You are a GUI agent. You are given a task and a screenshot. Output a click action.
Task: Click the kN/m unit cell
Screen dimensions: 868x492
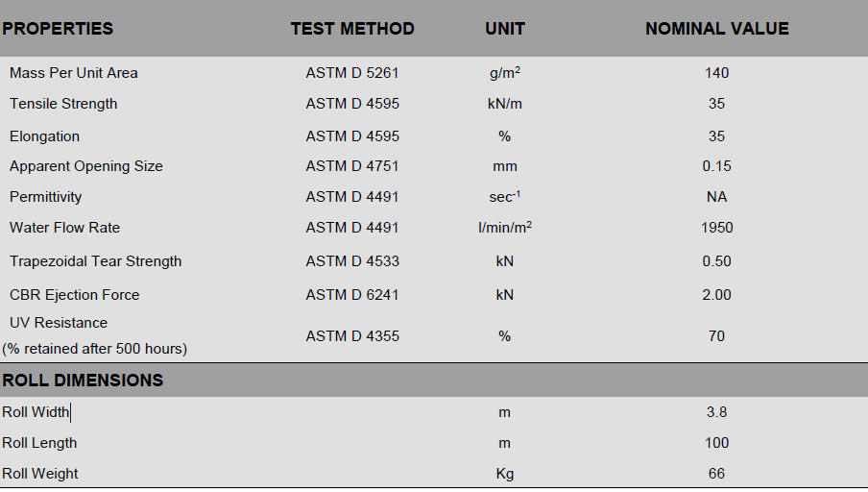point(505,104)
